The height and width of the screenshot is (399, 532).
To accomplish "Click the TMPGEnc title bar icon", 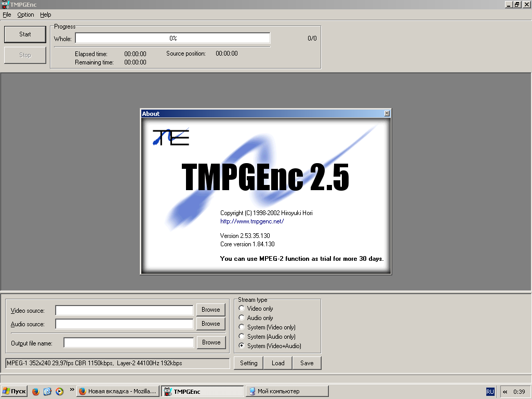I will (5, 4).
